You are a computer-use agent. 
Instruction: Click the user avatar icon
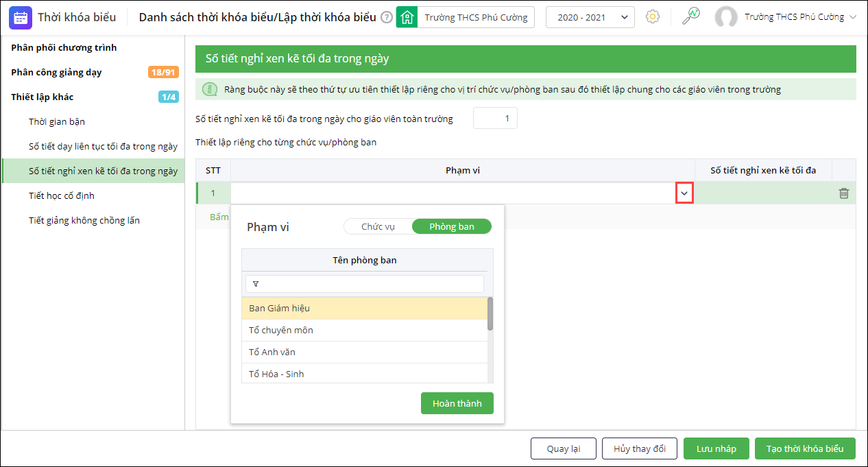(x=725, y=17)
